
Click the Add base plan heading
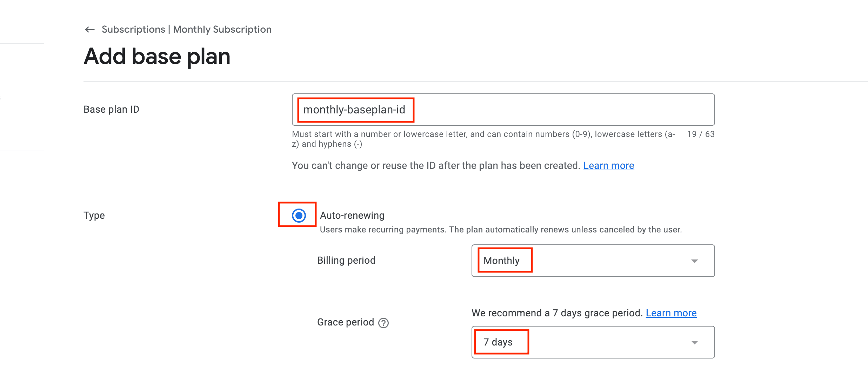tap(157, 56)
